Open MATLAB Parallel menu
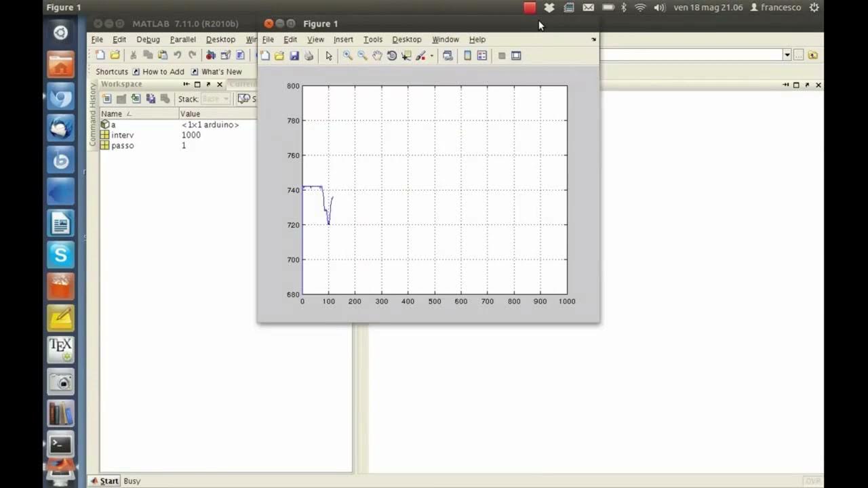868x488 pixels. click(183, 39)
